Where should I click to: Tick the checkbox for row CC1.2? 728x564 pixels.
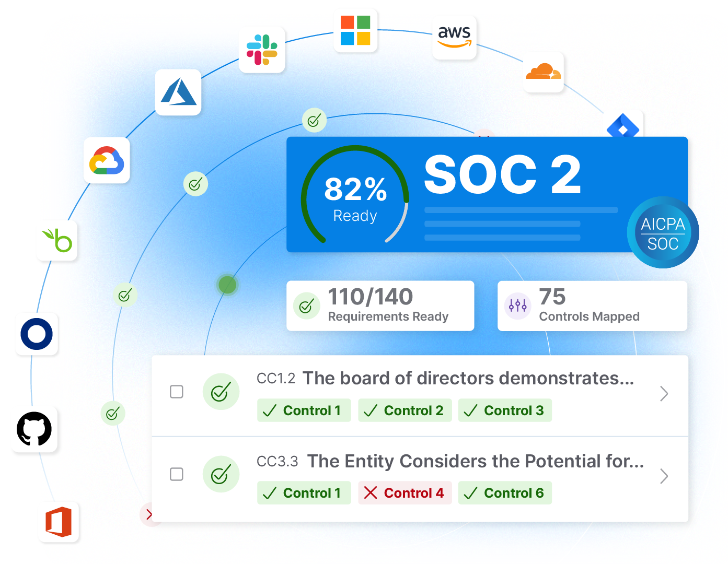(177, 392)
